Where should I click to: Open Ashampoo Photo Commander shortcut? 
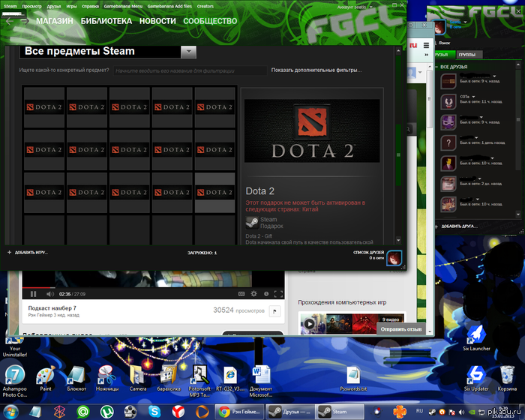click(15, 381)
